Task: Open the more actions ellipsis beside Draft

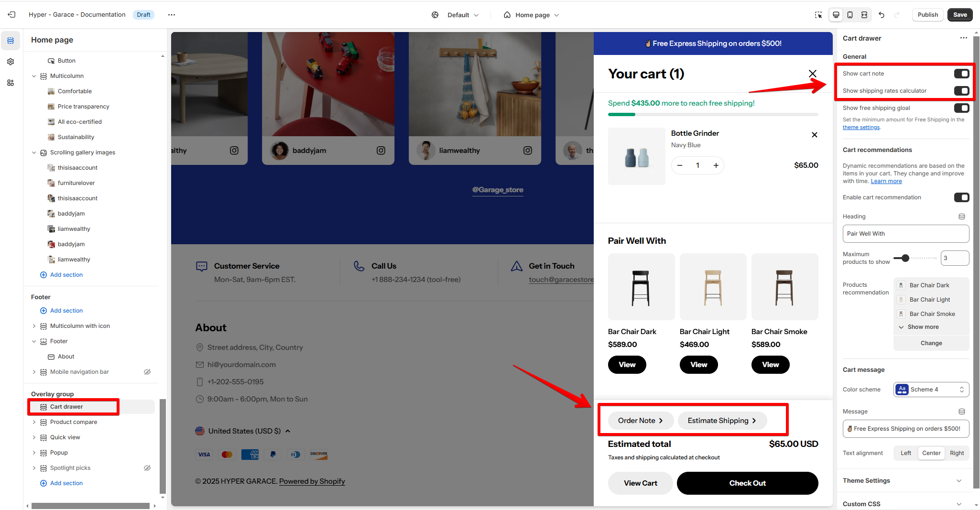Action: tap(172, 15)
